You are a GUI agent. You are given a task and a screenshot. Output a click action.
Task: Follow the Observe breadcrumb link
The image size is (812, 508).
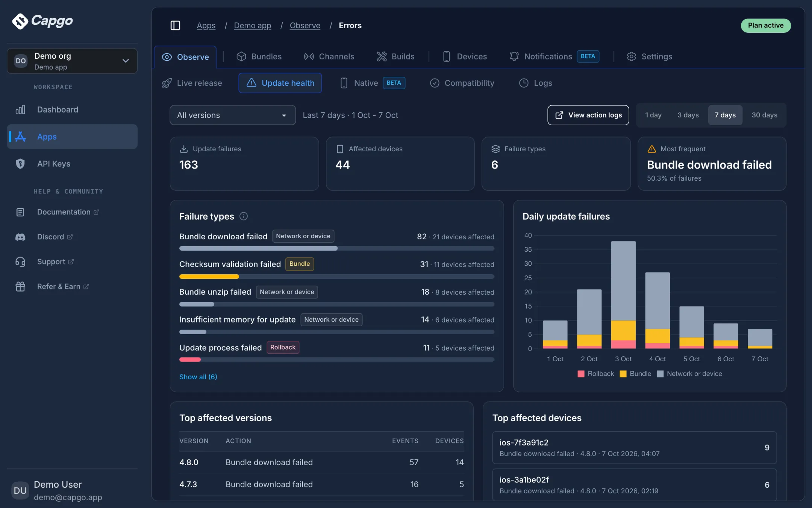pyautogui.click(x=305, y=25)
